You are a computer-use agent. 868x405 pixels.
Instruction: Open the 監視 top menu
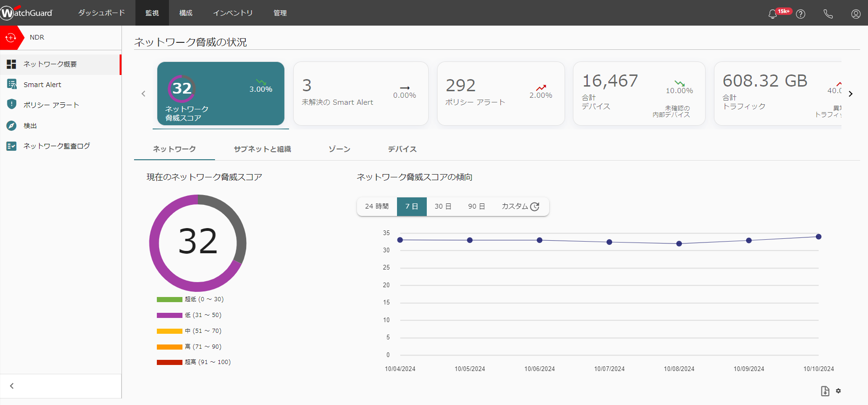click(152, 13)
